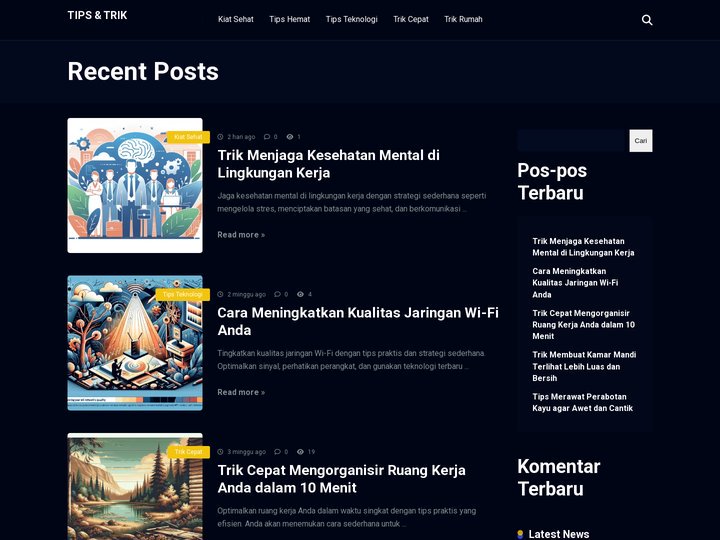
Task: Open title Cara Meningkatkan Kualitas Jaringan Wi-Fi Anda
Action: point(358,321)
